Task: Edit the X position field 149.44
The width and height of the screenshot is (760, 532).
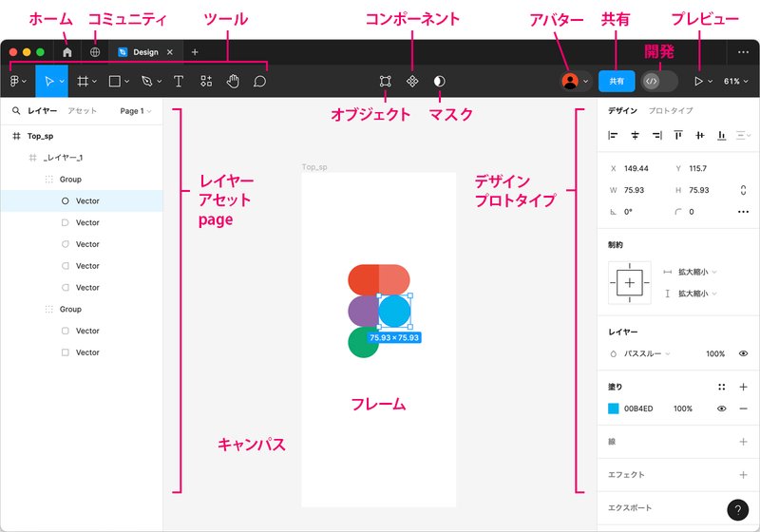Action: (636, 168)
